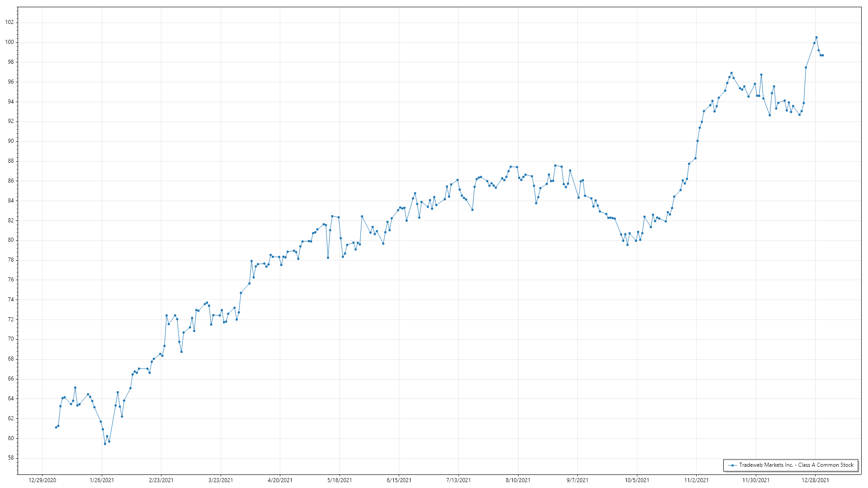Screen dimensions: 868x488
Task: Click the last data point on the line
Action: pyautogui.click(x=823, y=56)
